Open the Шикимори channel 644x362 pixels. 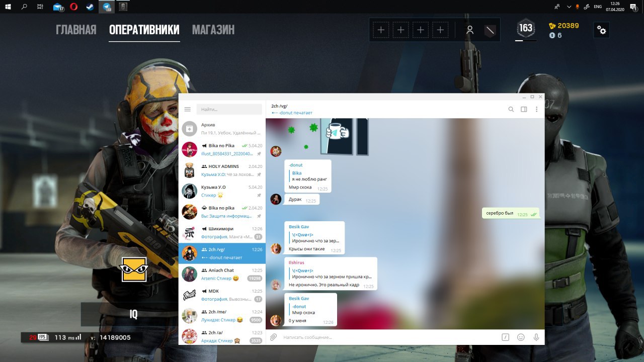click(x=222, y=233)
